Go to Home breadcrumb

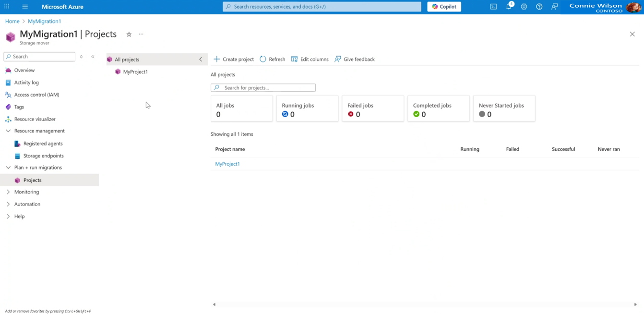[12, 21]
